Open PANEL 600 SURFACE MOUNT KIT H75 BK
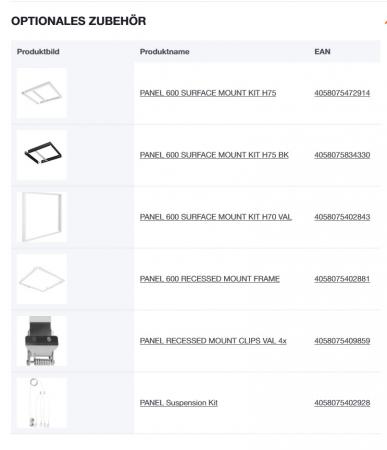The width and height of the screenshot is (387, 450). point(214,155)
